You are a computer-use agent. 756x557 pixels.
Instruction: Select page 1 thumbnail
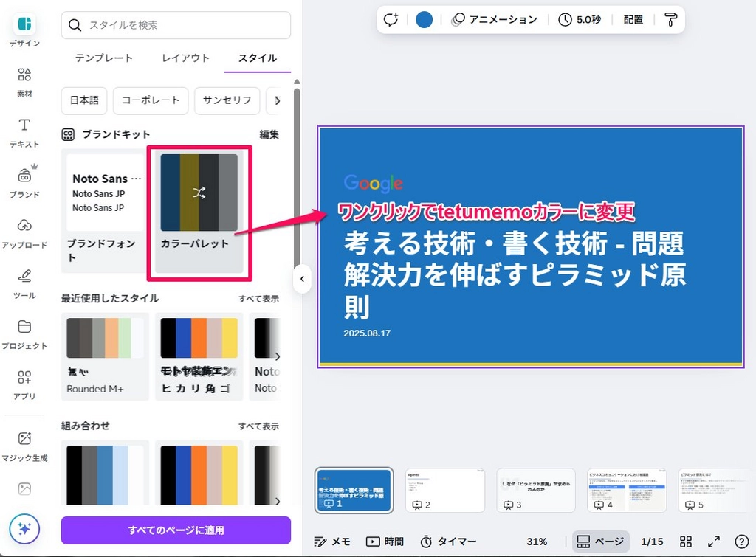click(354, 490)
